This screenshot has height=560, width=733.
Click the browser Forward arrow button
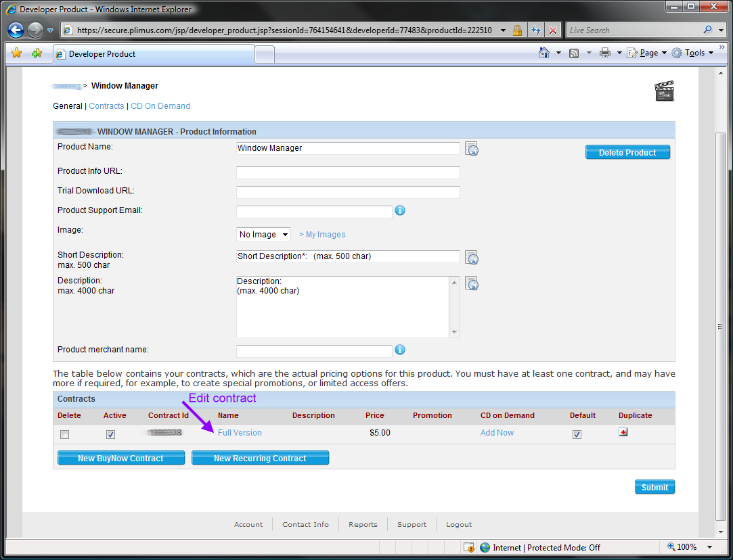(35, 30)
